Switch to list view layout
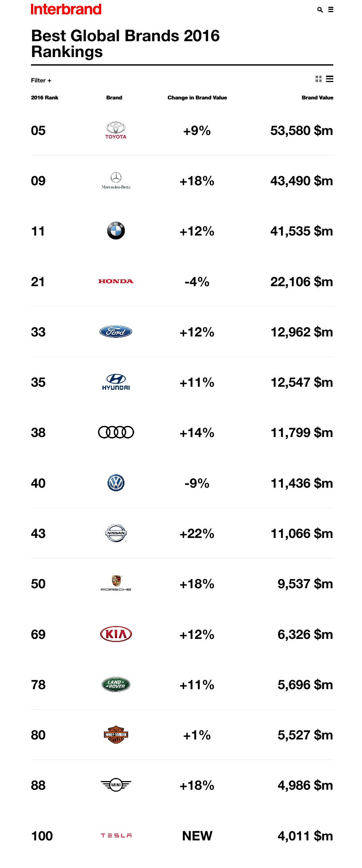Viewport: 362px width, 868px height. click(330, 79)
